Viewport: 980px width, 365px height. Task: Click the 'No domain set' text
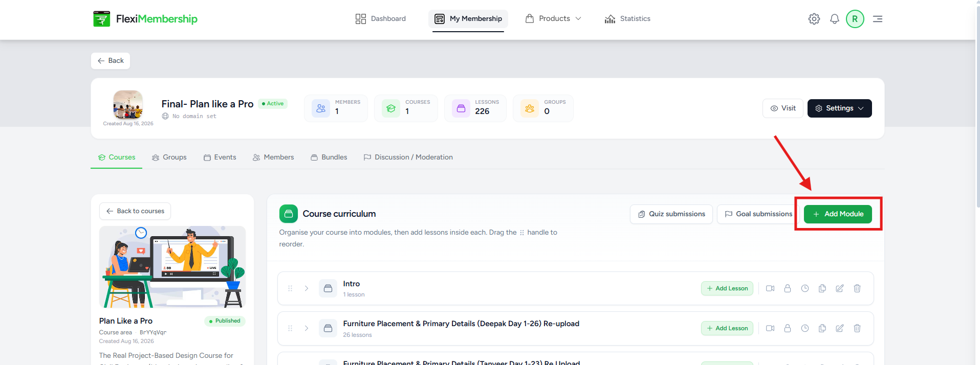[194, 117]
